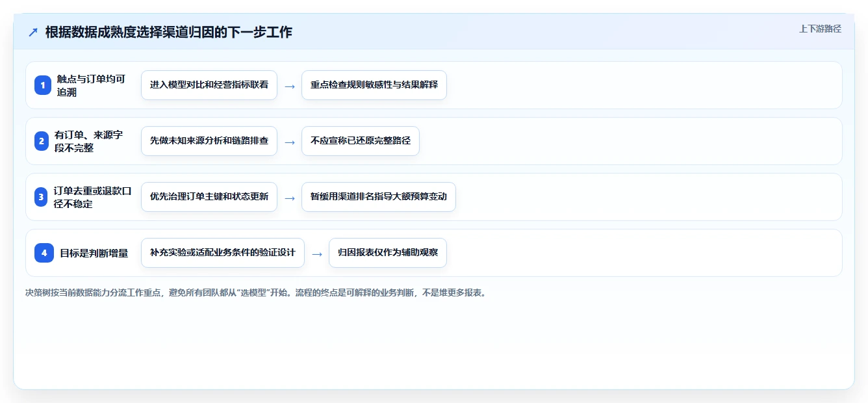This screenshot has height=403, width=868.
Task: Select step badge number 2
Action: tap(42, 141)
